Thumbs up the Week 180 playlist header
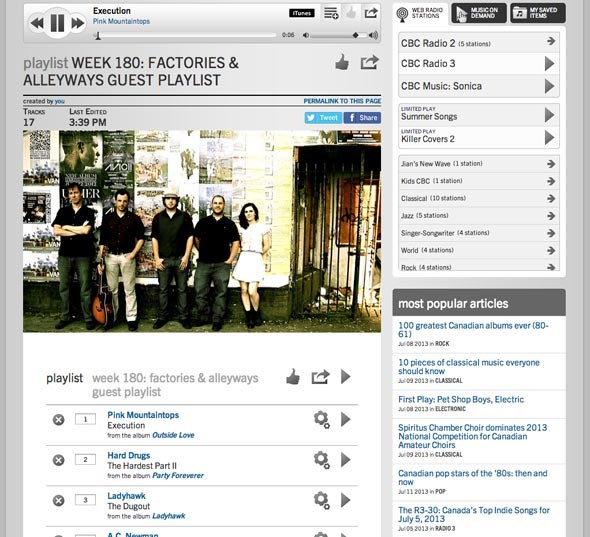This screenshot has height=537, width=590. (342, 62)
